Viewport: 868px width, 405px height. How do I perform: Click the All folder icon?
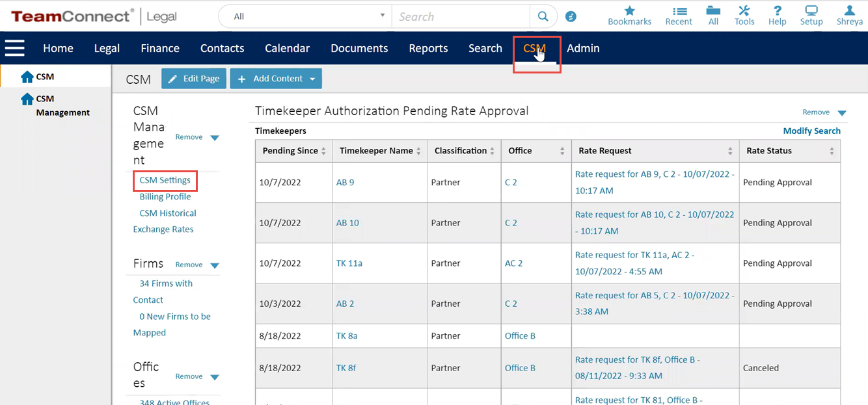coord(713,11)
